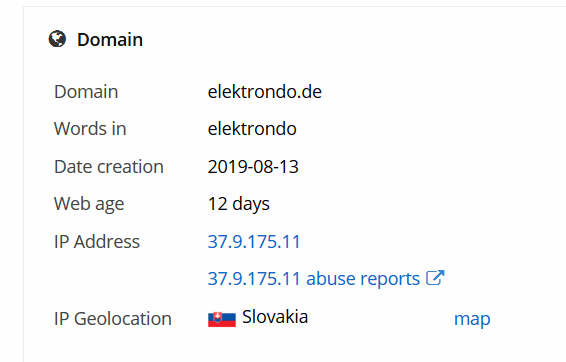Viewport: 566px width, 362px height.
Task: Click the 12 days web age value
Action: 239,204
